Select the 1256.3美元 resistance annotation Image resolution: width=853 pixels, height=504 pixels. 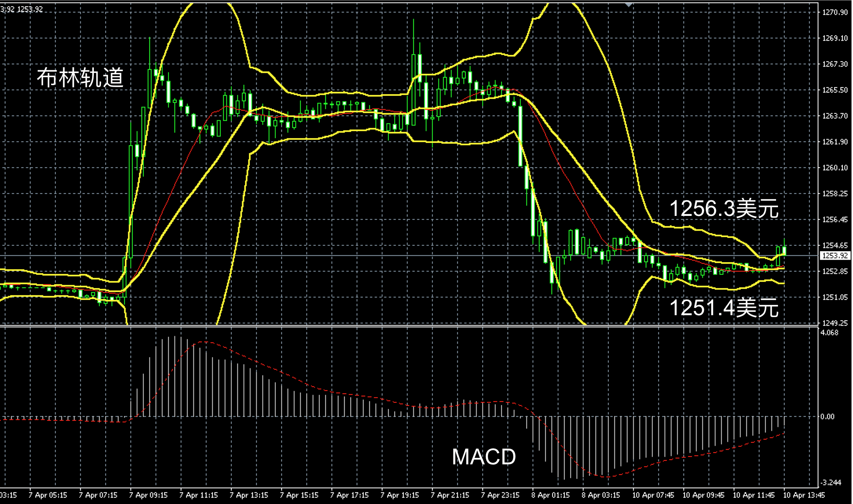724,208
